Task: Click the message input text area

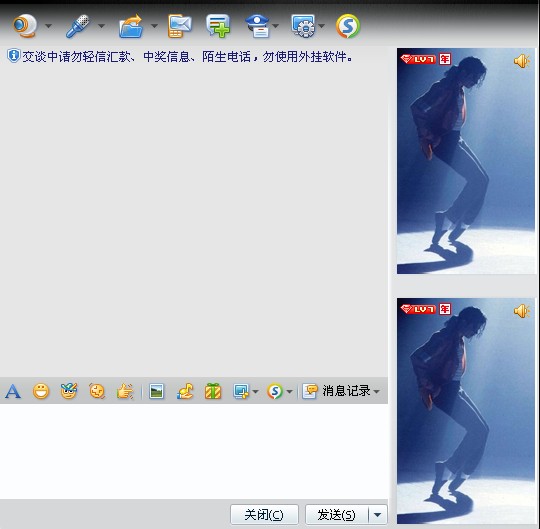Action: 194,451
